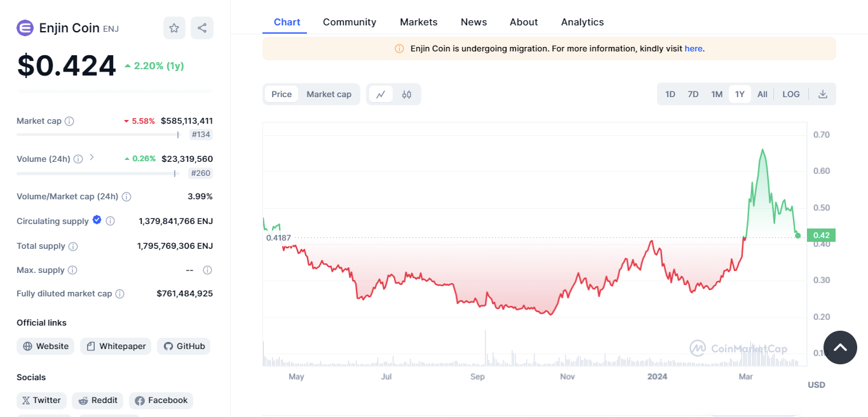Open the Facebook social link
Image resolution: width=868 pixels, height=417 pixels.
point(161,400)
